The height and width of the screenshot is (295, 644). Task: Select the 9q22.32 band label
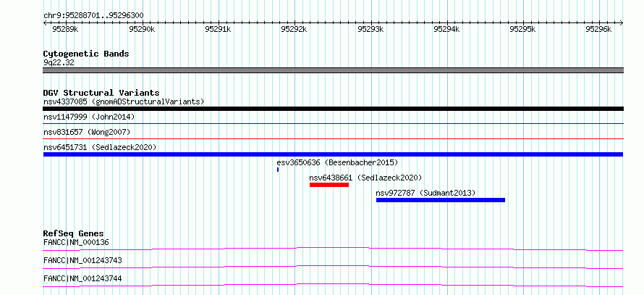click(59, 63)
